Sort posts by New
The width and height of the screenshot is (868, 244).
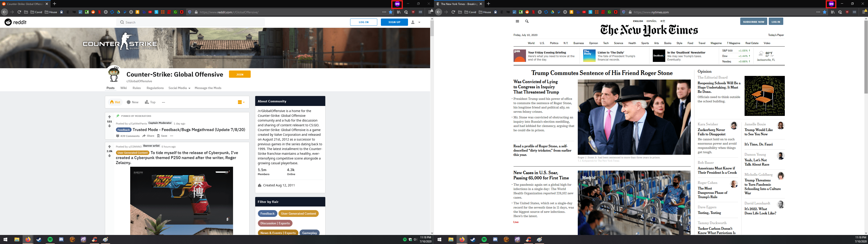pyautogui.click(x=132, y=102)
